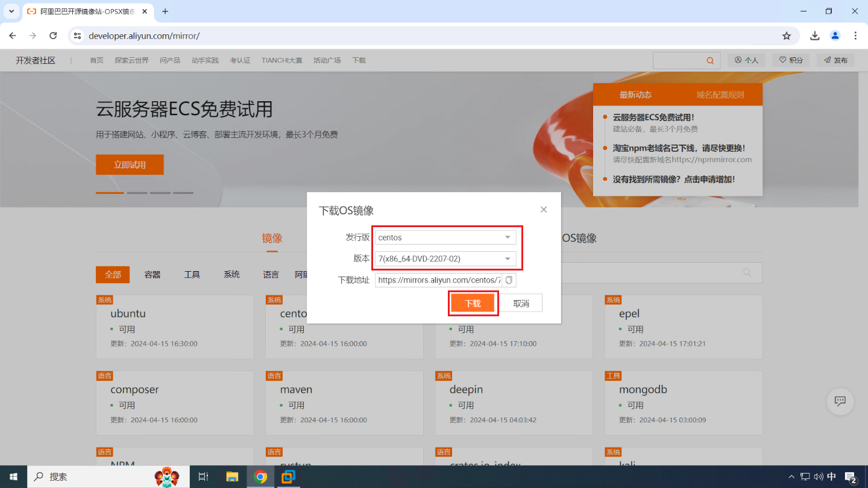The width and height of the screenshot is (868, 488).
Task: Click the 立即试用 banner button
Action: tap(130, 164)
